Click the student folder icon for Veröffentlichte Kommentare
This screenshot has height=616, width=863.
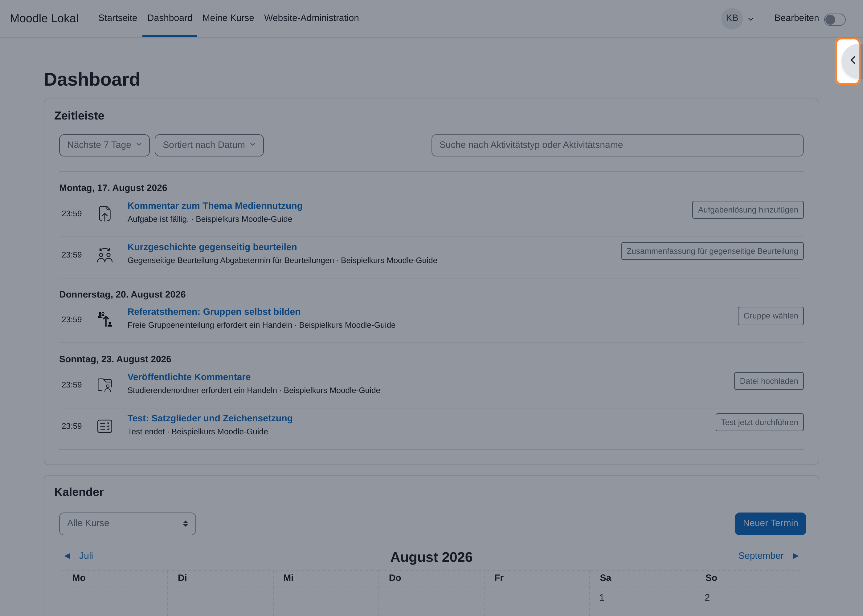pos(105,385)
